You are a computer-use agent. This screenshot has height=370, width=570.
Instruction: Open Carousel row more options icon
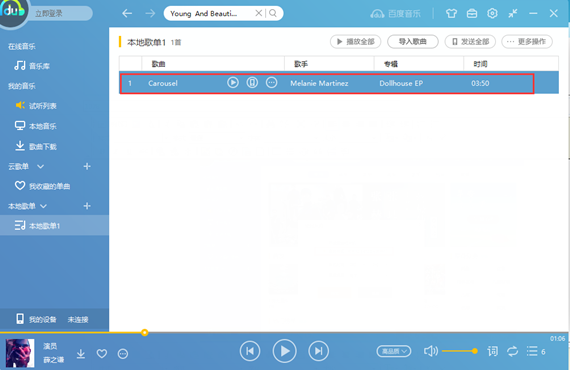pyautogui.click(x=271, y=83)
